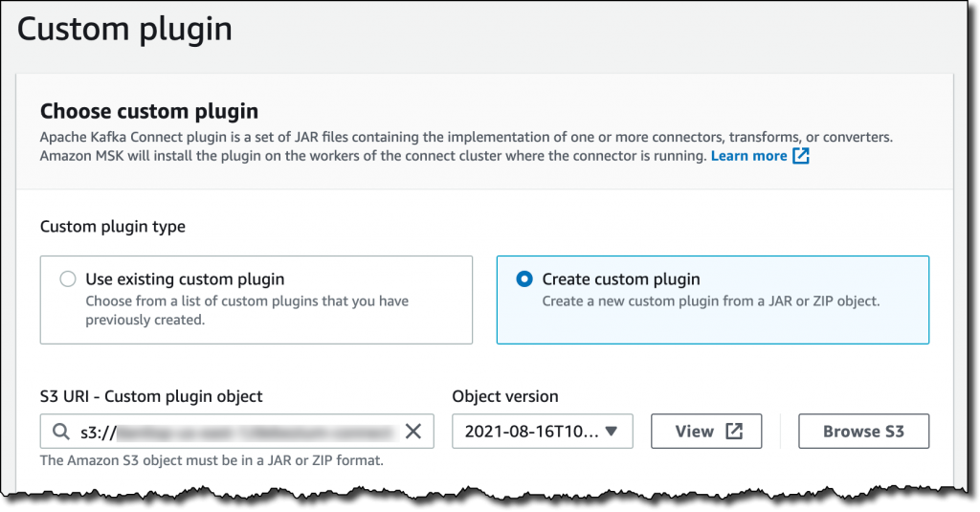This screenshot has height=512, width=980.
Task: Click the 'S3 URI - Custom plugin object' label
Action: pos(151,396)
